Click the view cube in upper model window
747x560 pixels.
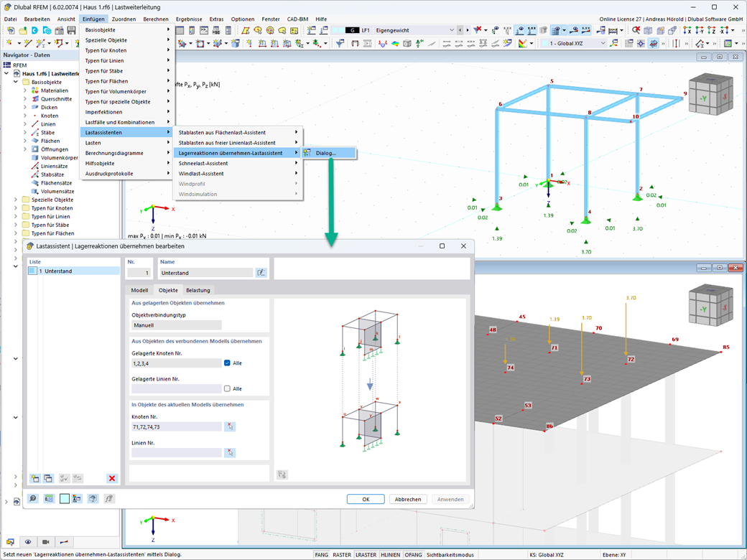pos(710,94)
